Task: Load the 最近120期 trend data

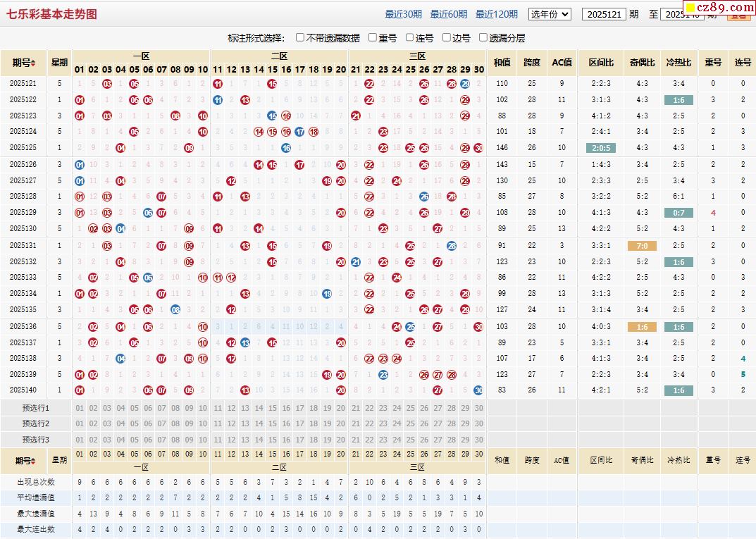Action: pyautogui.click(x=496, y=14)
